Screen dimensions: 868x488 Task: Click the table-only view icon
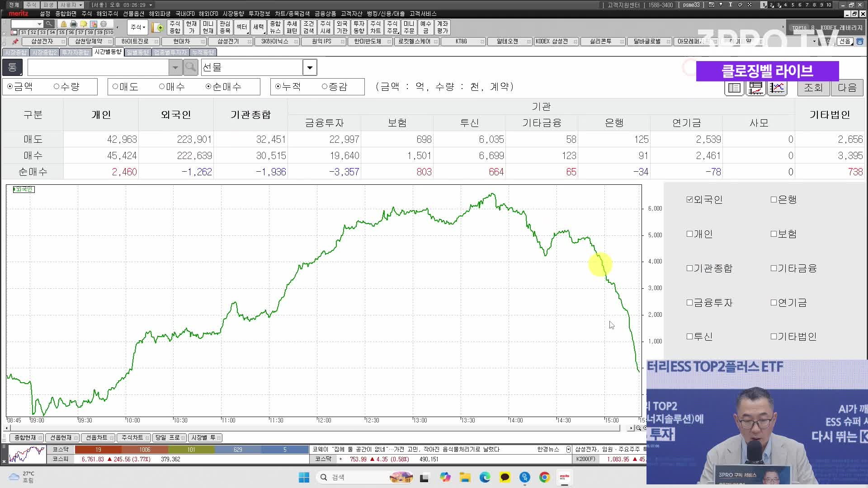tap(734, 88)
